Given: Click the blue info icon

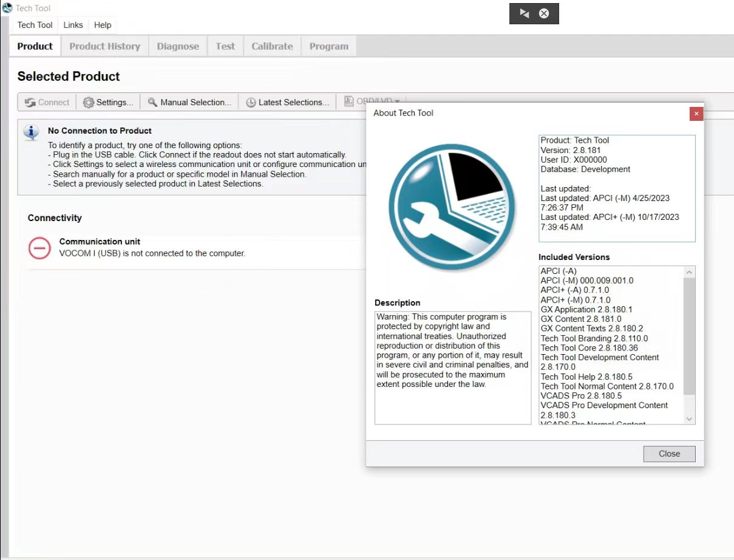Looking at the screenshot, I should click(x=31, y=132).
